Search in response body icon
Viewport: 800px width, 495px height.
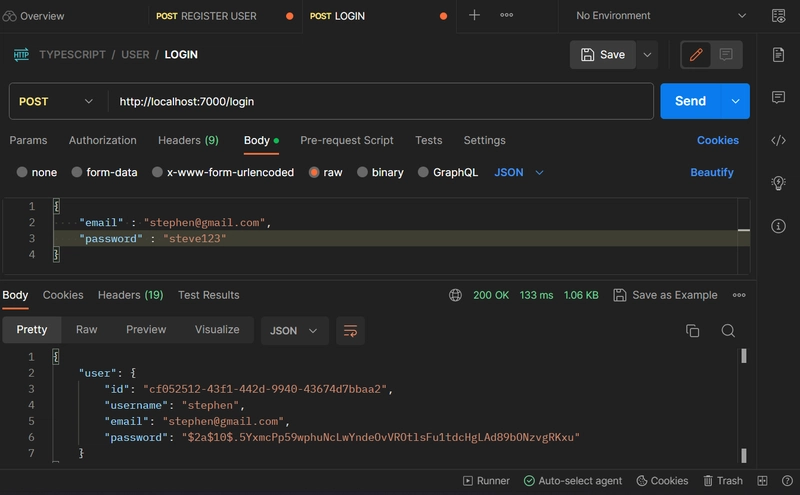coord(728,331)
